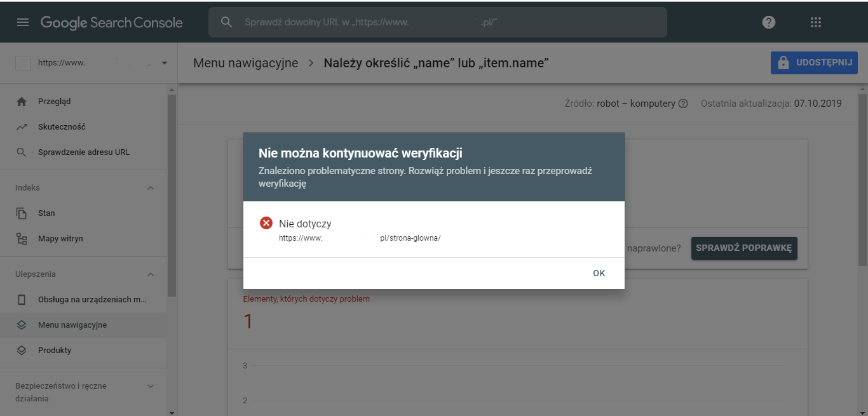Collapse the Ulepszenia section

click(151, 274)
